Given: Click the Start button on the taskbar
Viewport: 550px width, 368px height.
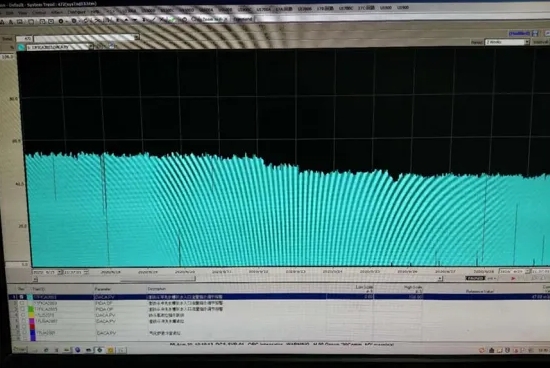Looking at the screenshot, I should click(20, 349).
